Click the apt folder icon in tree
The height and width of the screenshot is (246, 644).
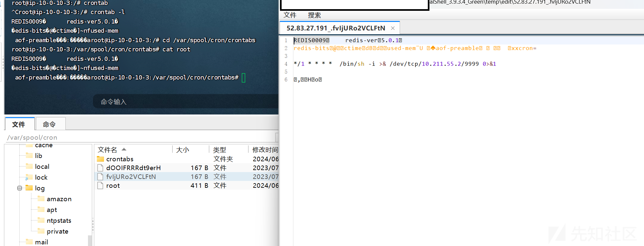[x=41, y=209]
